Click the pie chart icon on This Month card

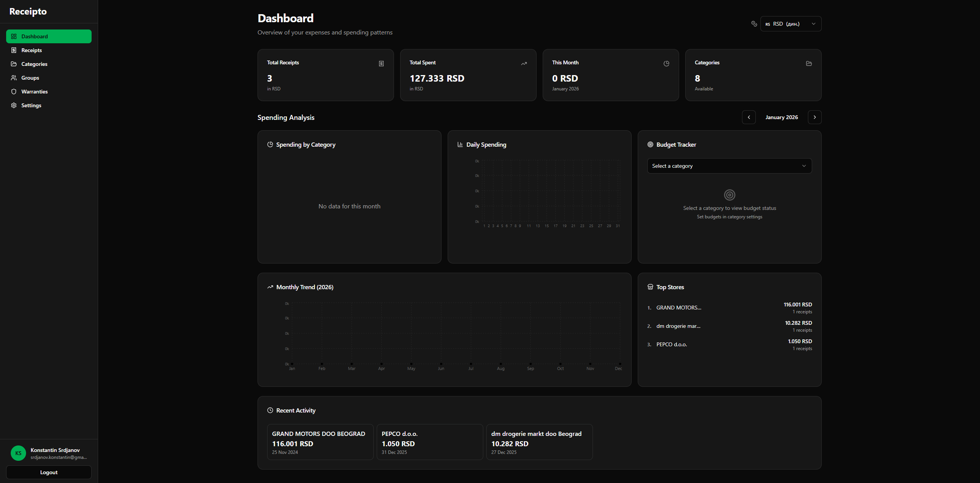pos(666,64)
